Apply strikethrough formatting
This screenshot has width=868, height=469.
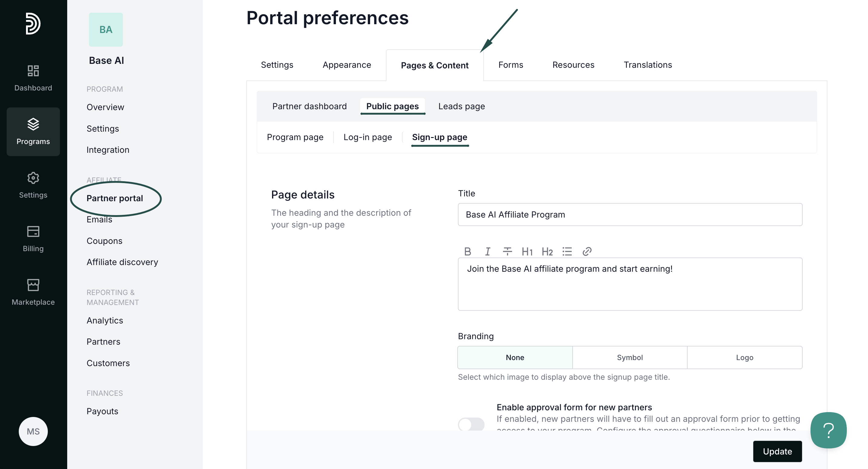pyautogui.click(x=507, y=251)
